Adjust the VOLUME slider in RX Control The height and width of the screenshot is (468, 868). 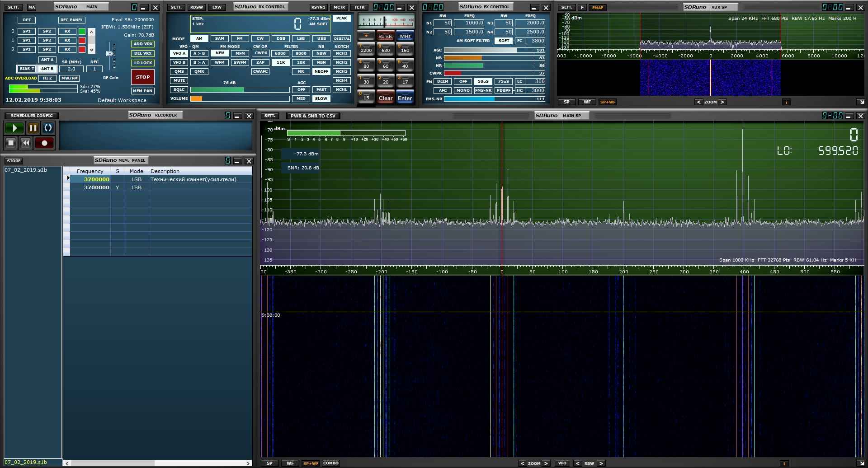(x=240, y=98)
